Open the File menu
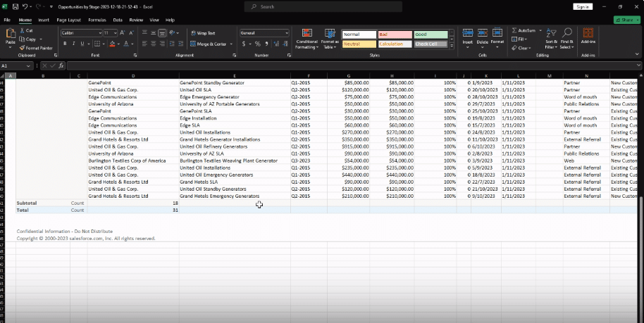Screen dimensions: 644x323 [x=7, y=20]
